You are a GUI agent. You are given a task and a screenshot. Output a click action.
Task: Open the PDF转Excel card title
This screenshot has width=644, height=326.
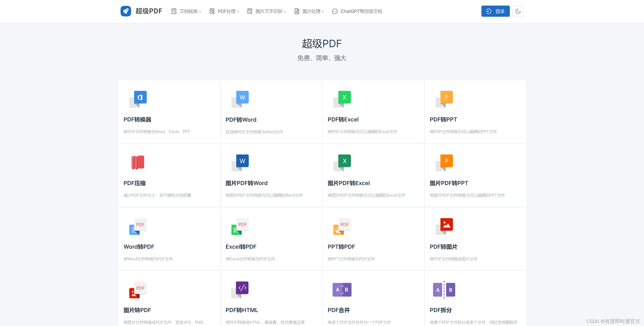coord(343,120)
